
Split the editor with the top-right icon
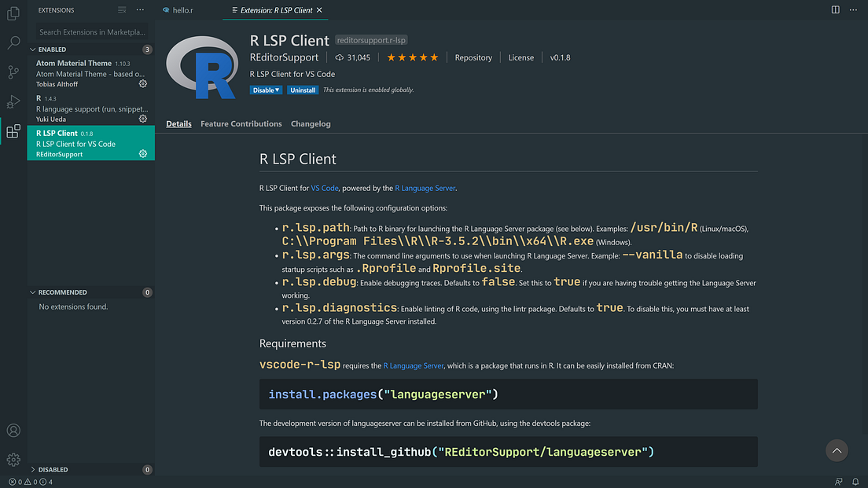tap(835, 9)
